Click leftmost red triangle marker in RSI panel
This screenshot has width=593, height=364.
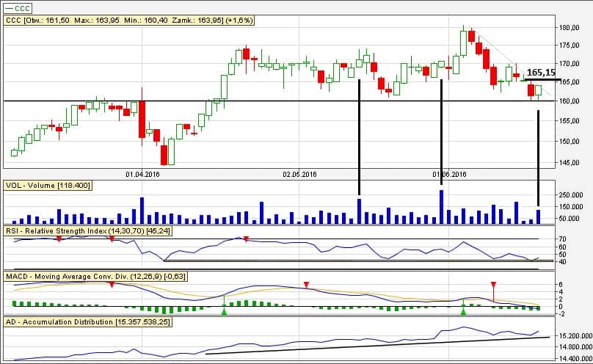58,239
